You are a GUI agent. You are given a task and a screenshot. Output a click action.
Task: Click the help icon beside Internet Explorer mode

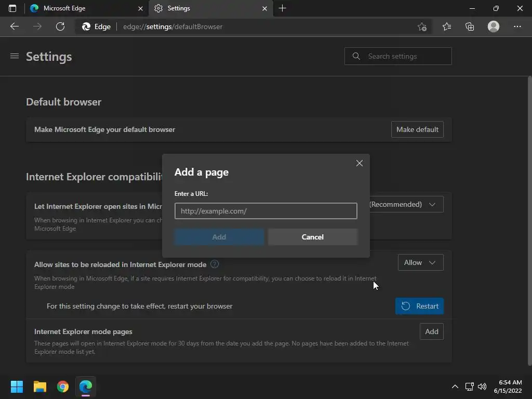215,264
